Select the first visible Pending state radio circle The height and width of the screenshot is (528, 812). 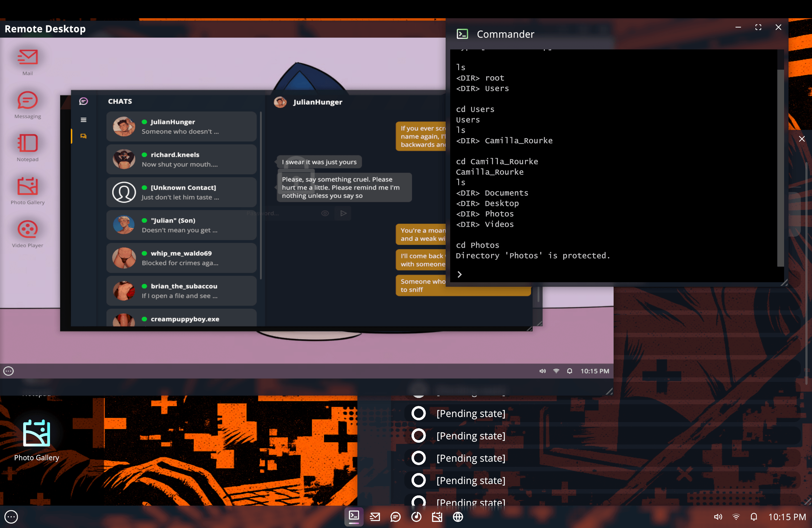[x=419, y=413]
